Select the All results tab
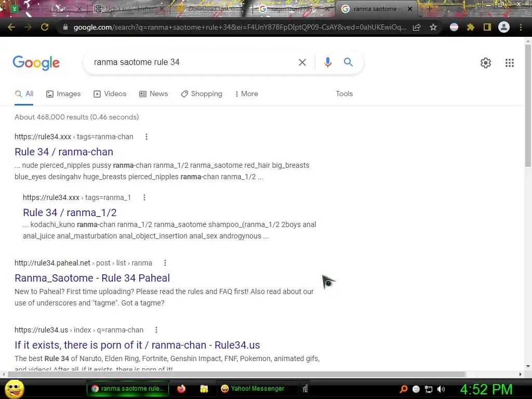 tap(24, 94)
